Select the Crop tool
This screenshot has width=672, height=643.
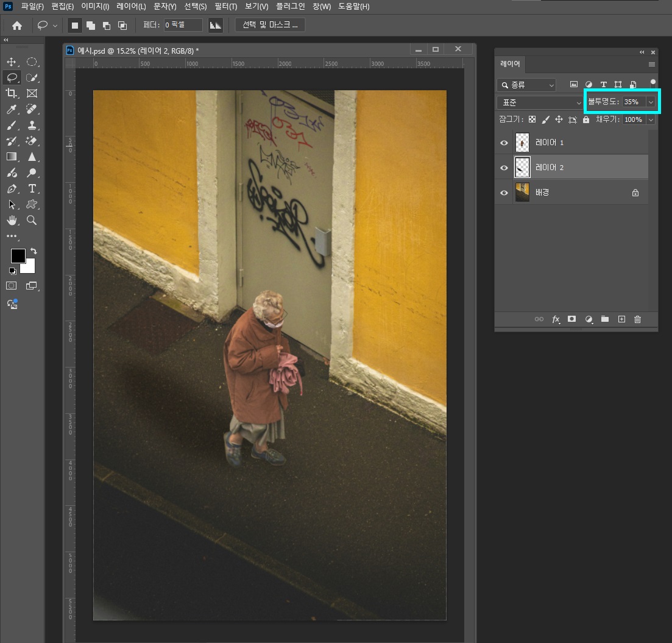[x=12, y=93]
